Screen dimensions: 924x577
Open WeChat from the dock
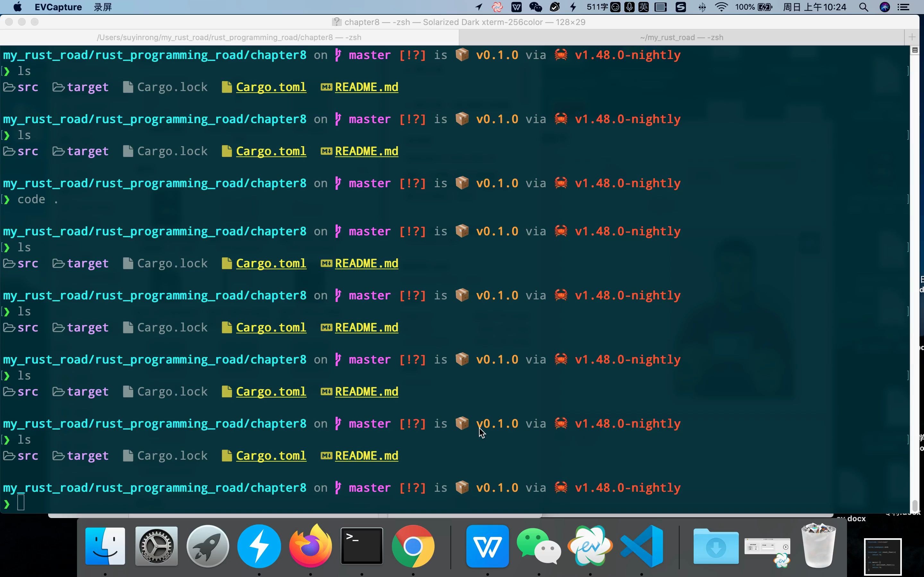(538, 547)
